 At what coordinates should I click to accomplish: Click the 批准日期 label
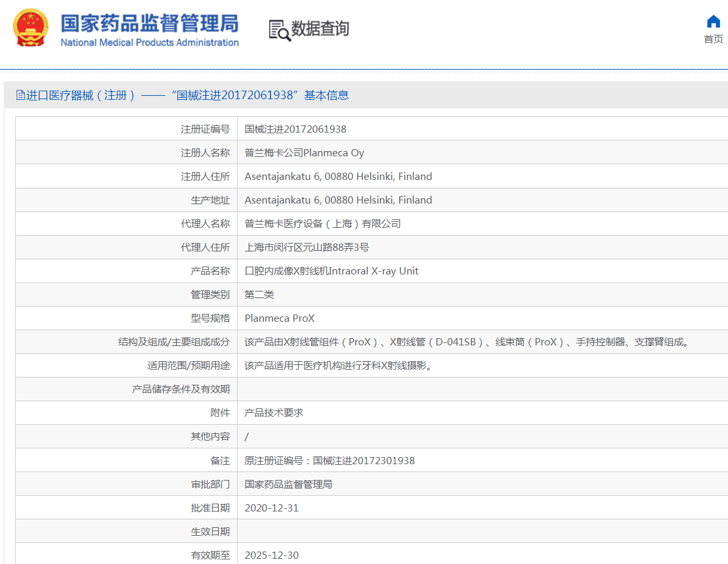coord(210,508)
